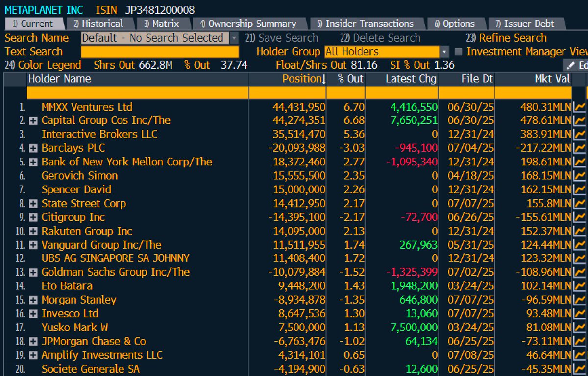This screenshot has height=376, width=588.
Task: Click the pencil Edit button
Action: pos(575,65)
